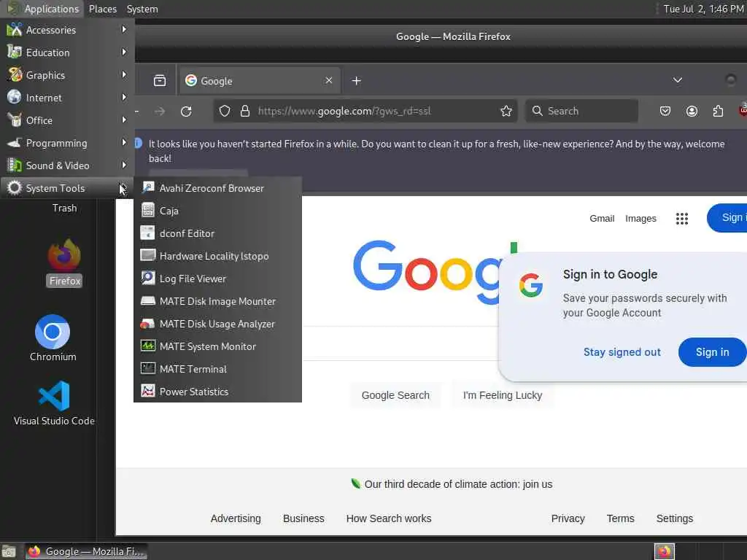This screenshot has height=560, width=747.
Task: Expand Graphics submenu arrow
Action: click(124, 75)
